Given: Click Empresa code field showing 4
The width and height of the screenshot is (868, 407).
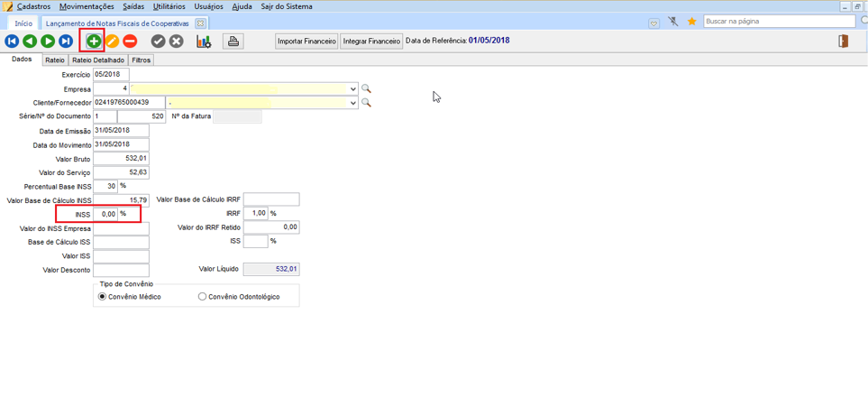Looking at the screenshot, I should [x=111, y=88].
